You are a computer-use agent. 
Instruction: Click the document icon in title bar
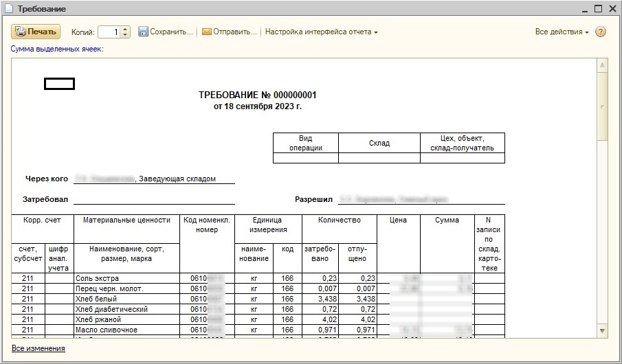(8, 9)
